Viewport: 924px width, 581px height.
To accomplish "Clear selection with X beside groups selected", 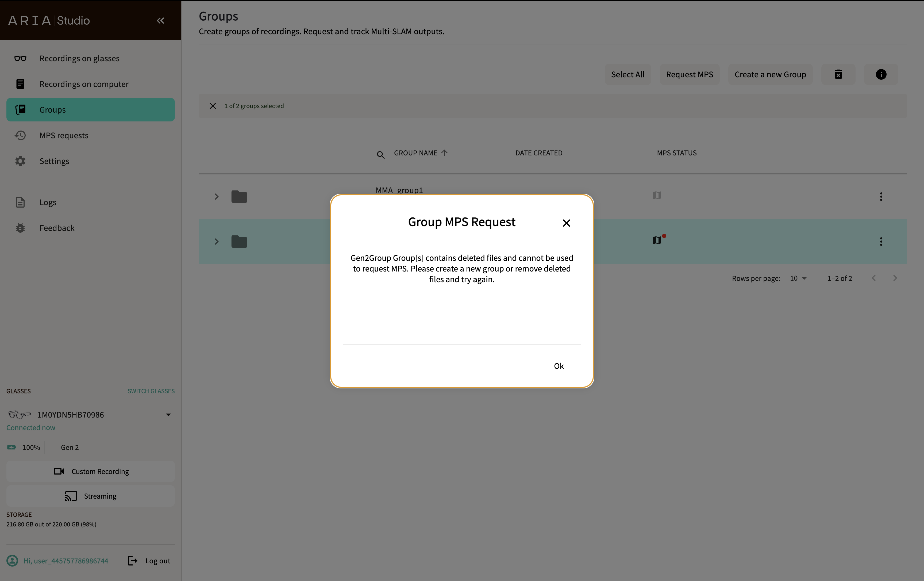I will point(213,106).
